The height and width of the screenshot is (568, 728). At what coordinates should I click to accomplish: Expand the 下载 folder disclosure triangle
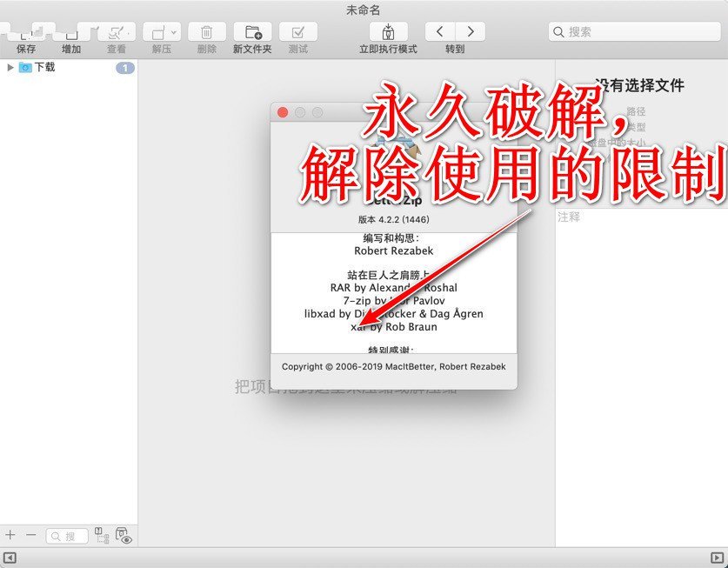10,67
